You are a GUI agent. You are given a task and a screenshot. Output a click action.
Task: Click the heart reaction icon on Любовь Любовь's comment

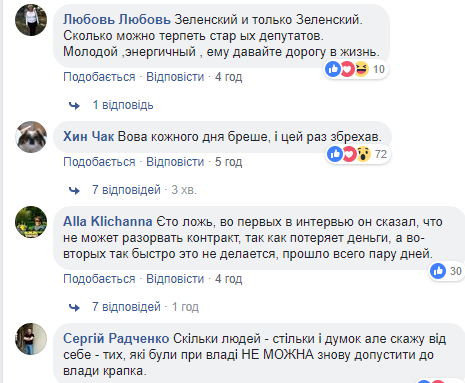[347, 69]
